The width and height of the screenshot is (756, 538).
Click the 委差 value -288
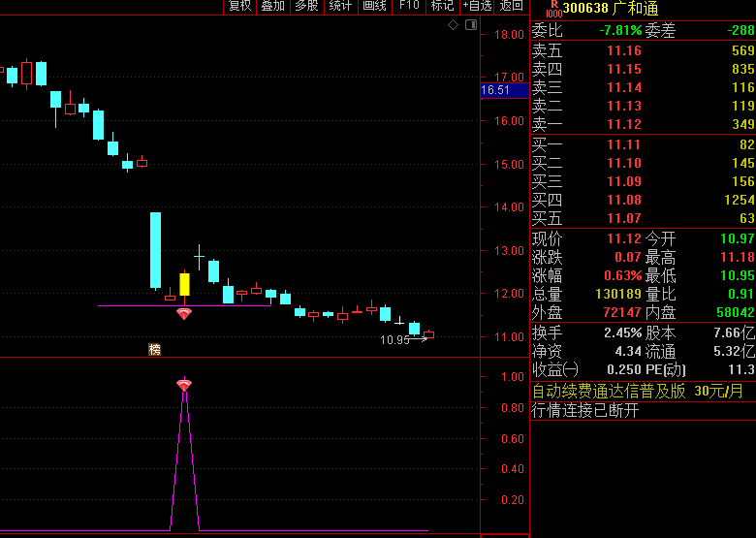[x=740, y=30]
